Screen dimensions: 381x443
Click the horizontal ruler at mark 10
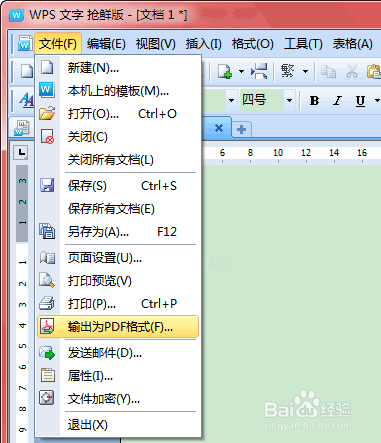pos(278,153)
